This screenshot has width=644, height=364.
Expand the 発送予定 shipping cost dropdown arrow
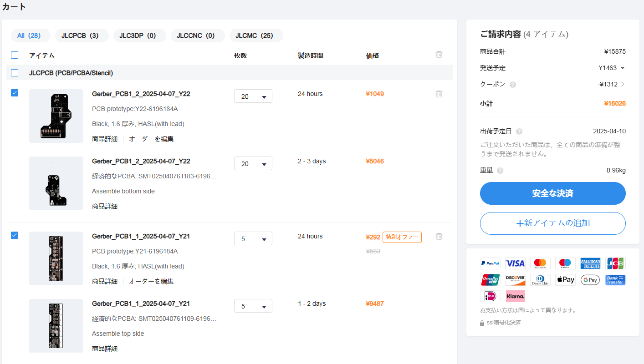click(623, 68)
